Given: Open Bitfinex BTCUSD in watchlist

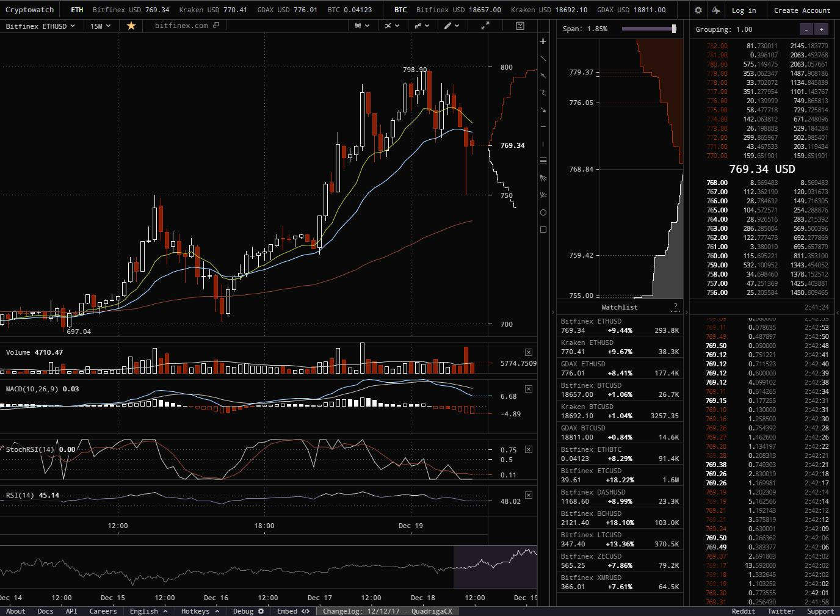Looking at the screenshot, I should pos(620,390).
